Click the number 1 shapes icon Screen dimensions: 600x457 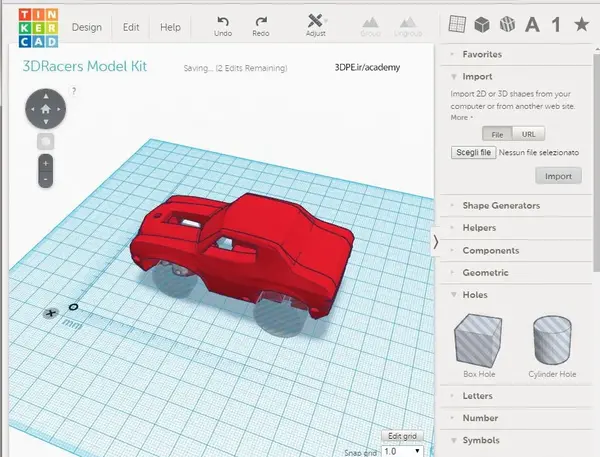tap(557, 25)
